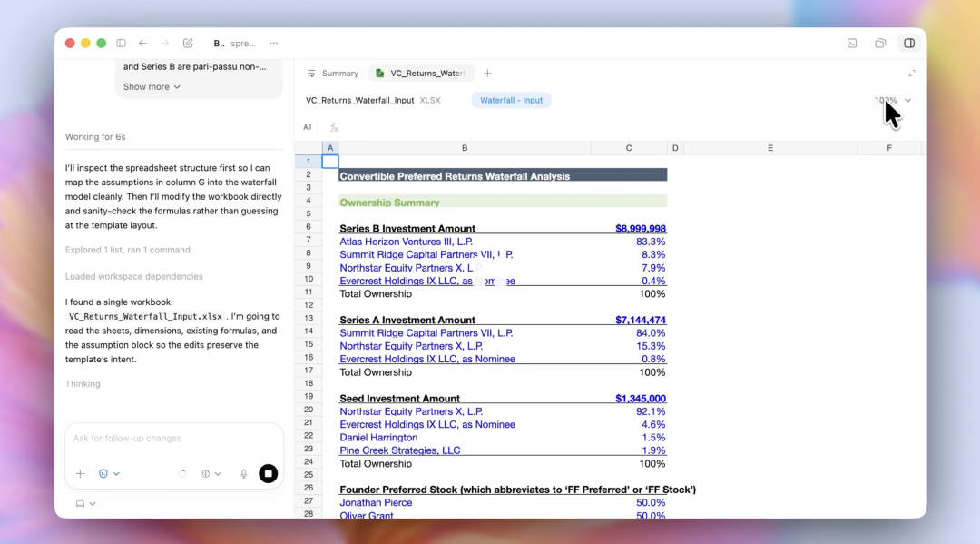The image size is (980, 544).
Task: Click the microphone dictation icon
Action: [243, 473]
